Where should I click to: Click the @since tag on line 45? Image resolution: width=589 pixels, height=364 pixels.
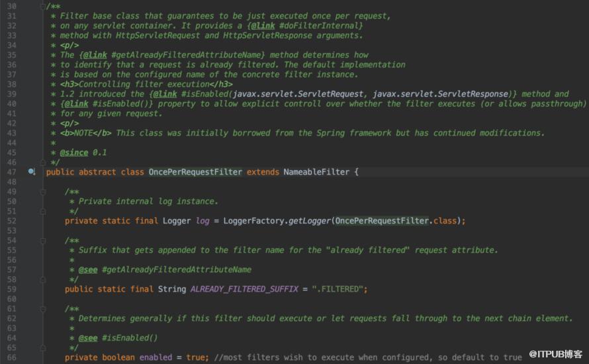pyautogui.click(x=74, y=153)
